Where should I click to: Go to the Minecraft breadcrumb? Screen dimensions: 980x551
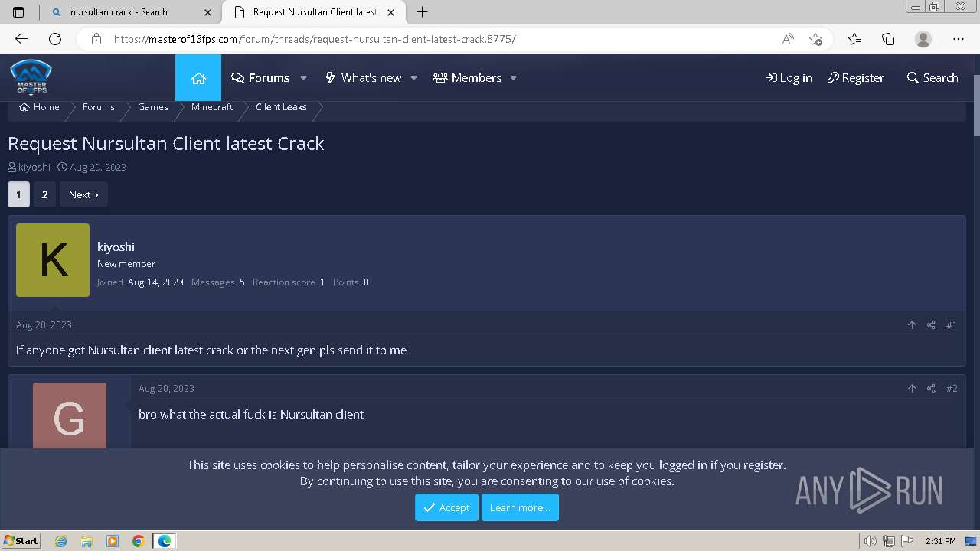pos(212,107)
